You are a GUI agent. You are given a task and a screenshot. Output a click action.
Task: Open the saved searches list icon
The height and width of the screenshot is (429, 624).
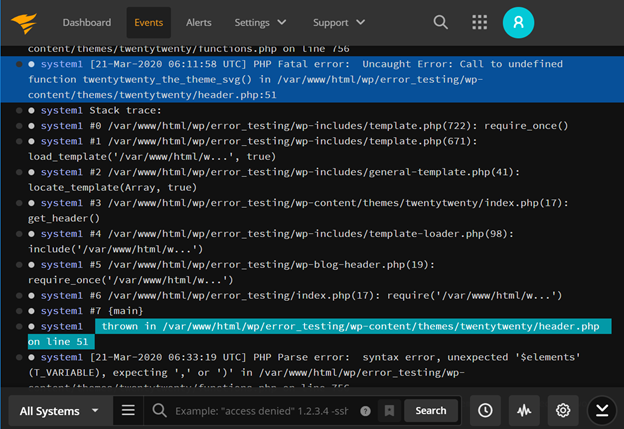(x=128, y=410)
